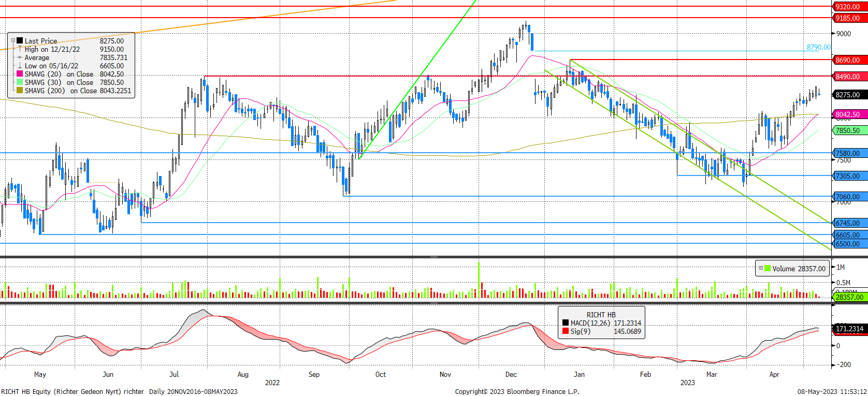The image size is (868, 396).
Task: Click the 171.2314 MACD axis value tag
Action: pyautogui.click(x=849, y=329)
